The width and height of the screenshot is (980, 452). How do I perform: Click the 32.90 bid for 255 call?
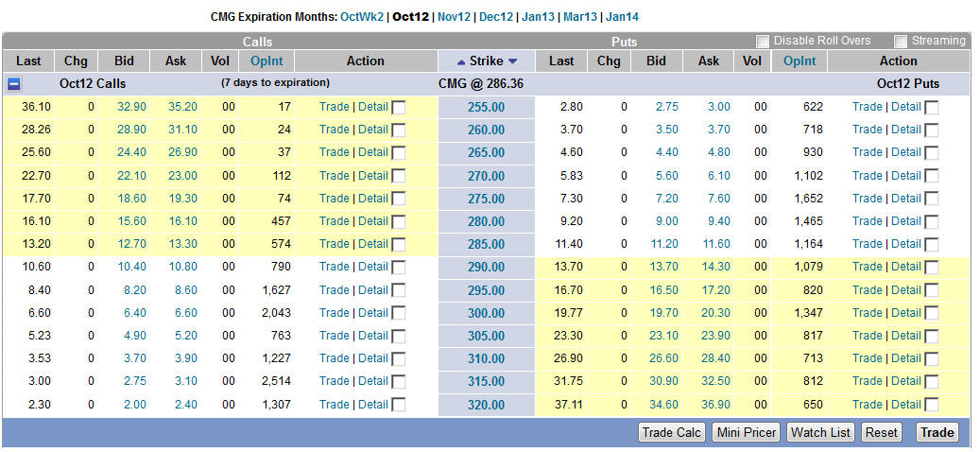(x=131, y=107)
